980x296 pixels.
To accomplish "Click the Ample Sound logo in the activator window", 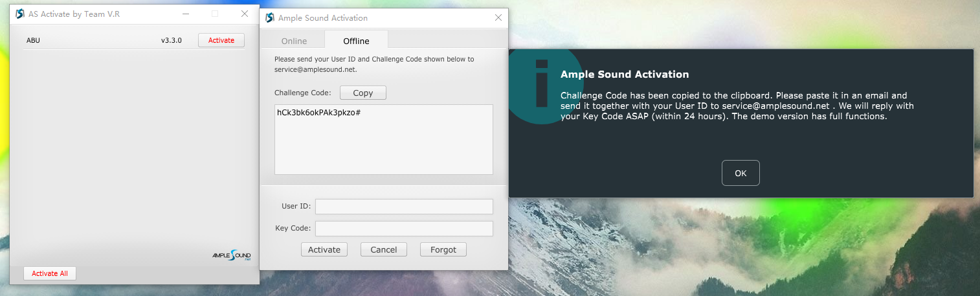I will point(232,256).
